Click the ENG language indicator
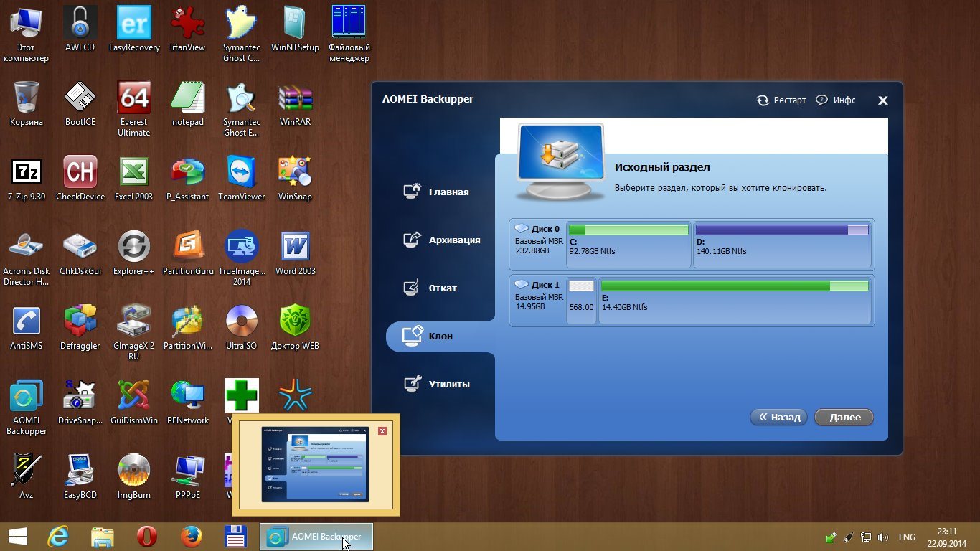The width and height of the screenshot is (980, 551). coord(906,537)
